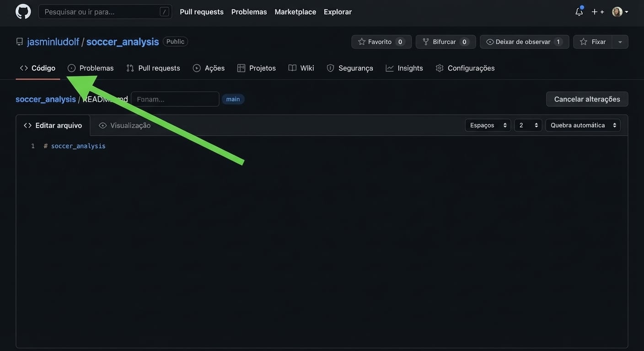This screenshot has height=351, width=644.
Task: Open the user avatar menu
Action: coord(620,11)
